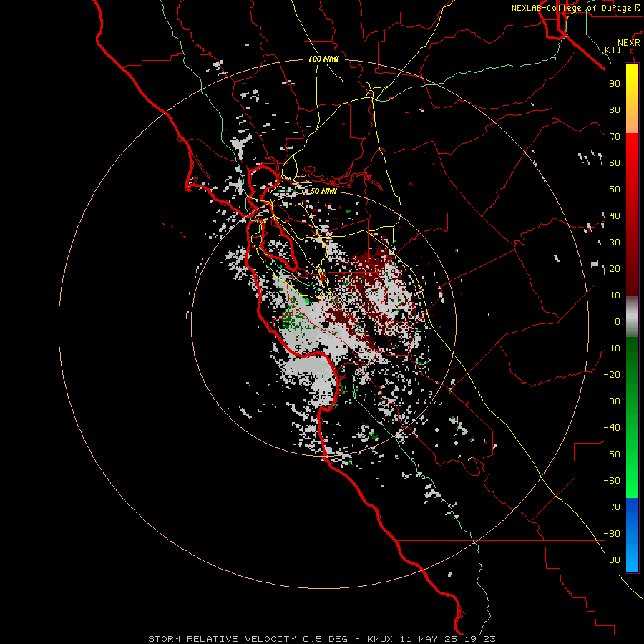Select the -80 value on velocity scale

[x=612, y=534]
